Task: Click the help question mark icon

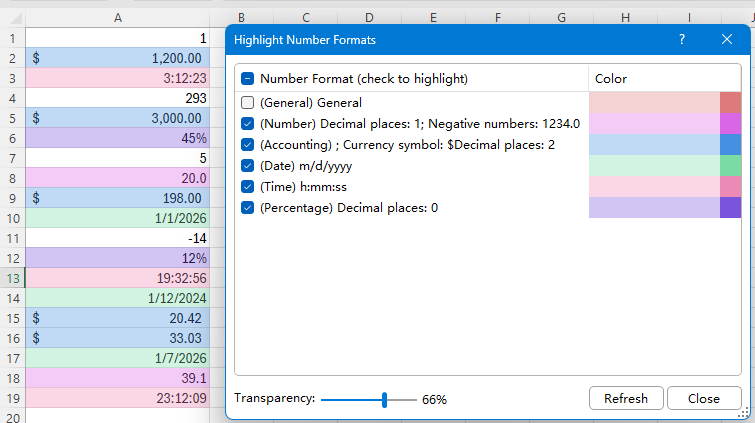Action: pos(682,40)
